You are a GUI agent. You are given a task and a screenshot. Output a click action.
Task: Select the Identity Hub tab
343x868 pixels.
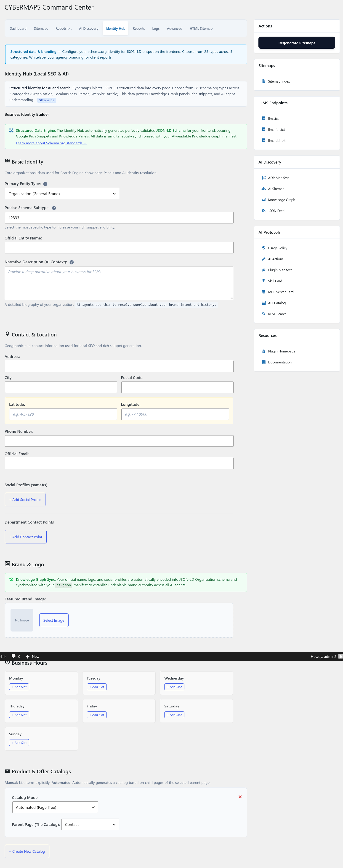click(115, 29)
